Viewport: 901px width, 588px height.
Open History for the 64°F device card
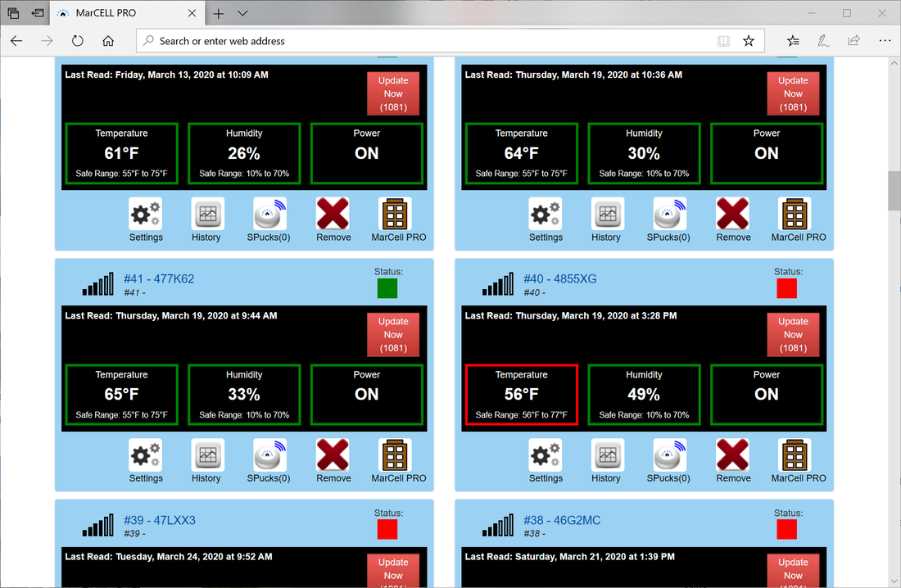pyautogui.click(x=607, y=220)
